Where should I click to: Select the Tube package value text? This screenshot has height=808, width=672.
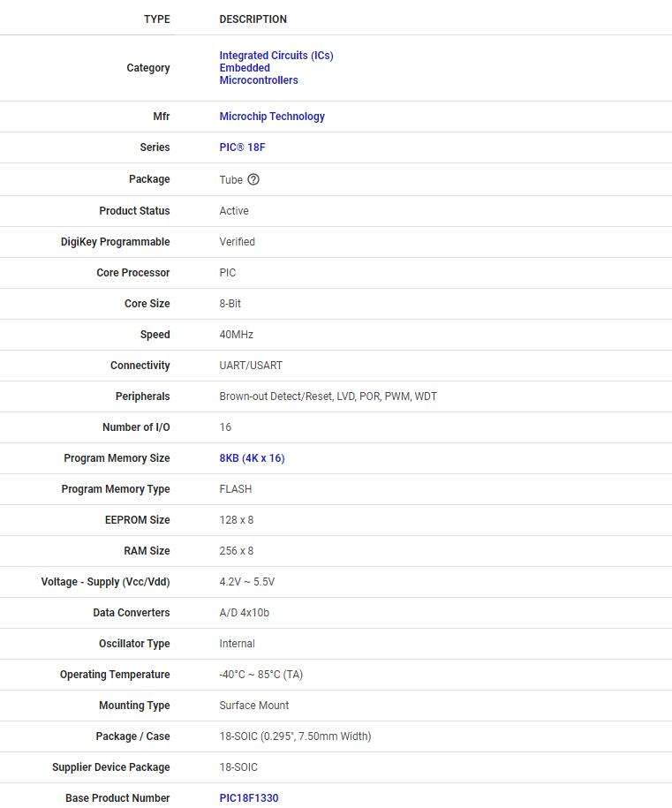point(230,180)
